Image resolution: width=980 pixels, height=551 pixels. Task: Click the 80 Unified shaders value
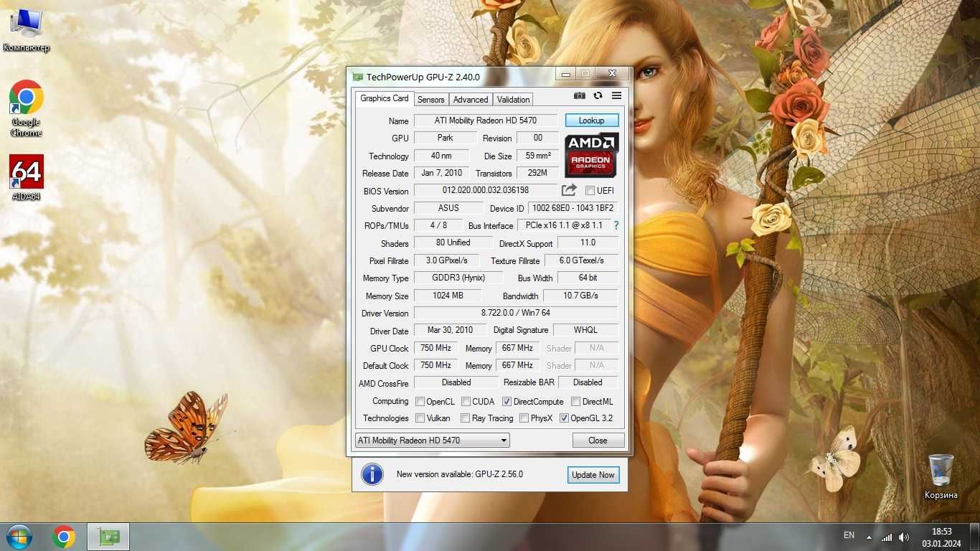[x=453, y=242]
